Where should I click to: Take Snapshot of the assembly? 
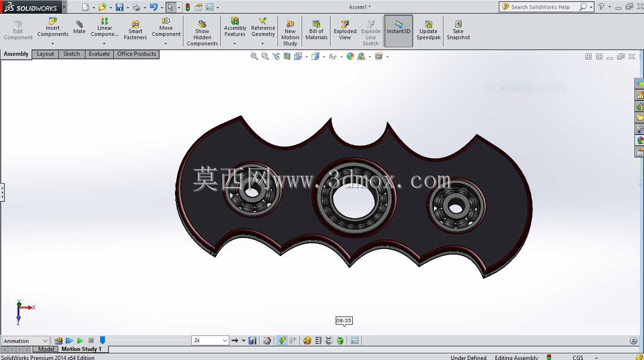click(458, 30)
